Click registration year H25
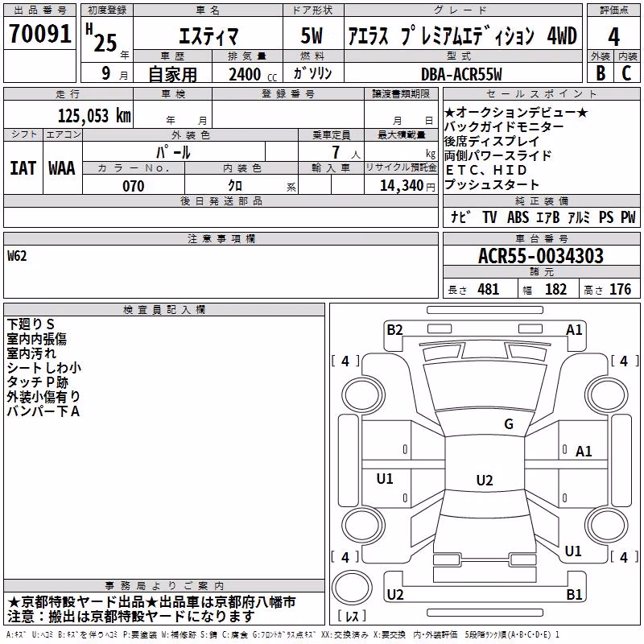 pyautogui.click(x=101, y=38)
